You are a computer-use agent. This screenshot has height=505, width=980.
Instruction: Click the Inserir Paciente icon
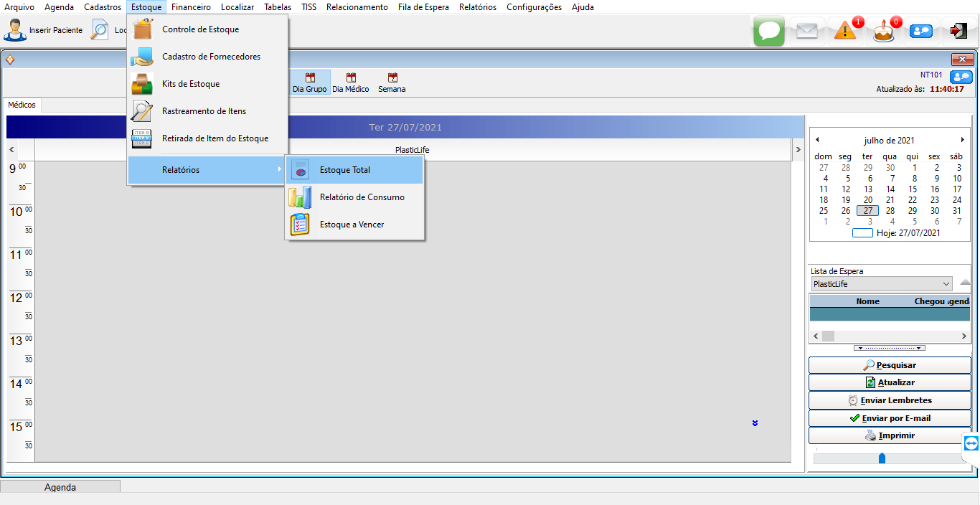click(x=15, y=31)
